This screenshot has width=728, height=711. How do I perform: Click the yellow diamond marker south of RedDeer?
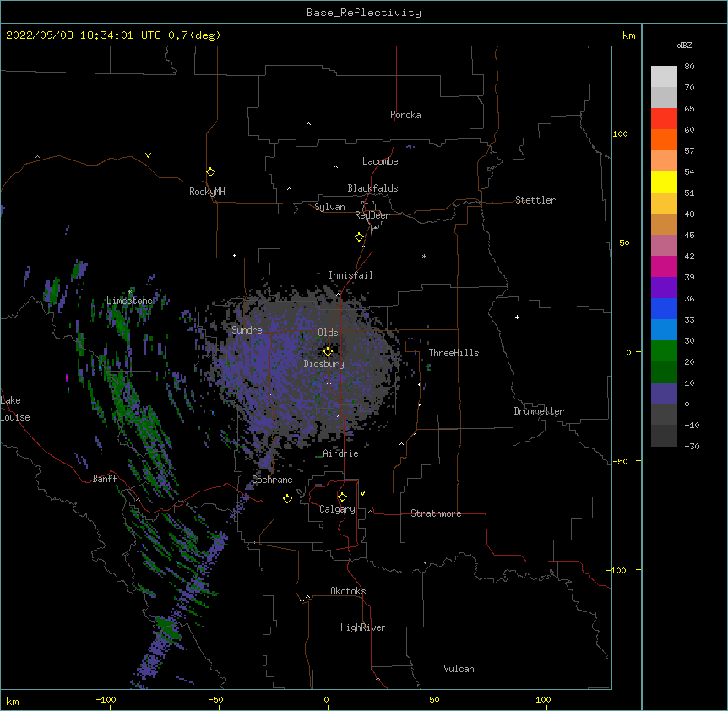359,237
